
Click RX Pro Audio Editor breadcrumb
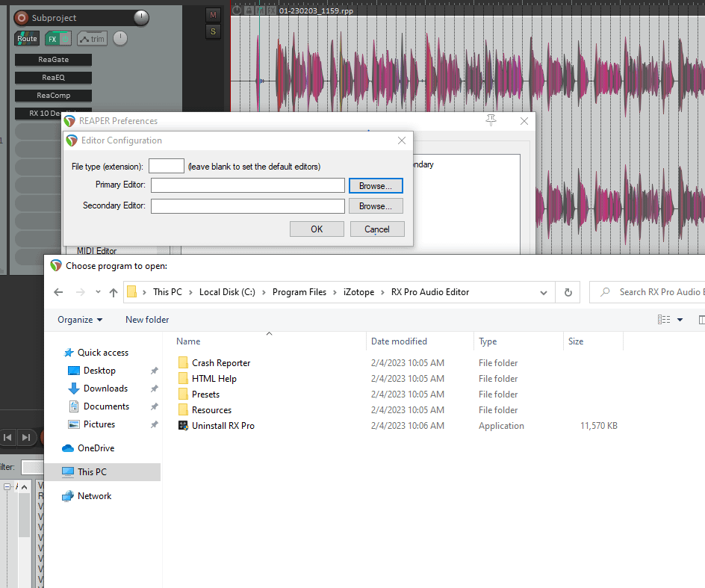pyautogui.click(x=430, y=292)
